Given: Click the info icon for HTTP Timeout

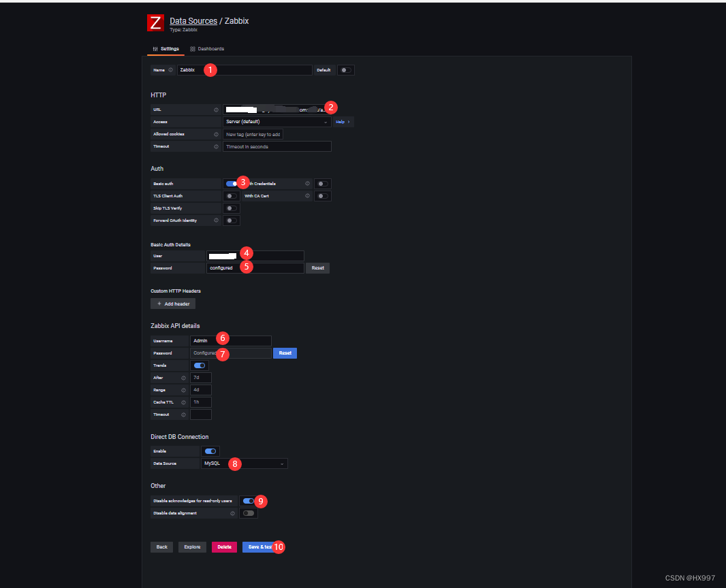Looking at the screenshot, I should [216, 146].
